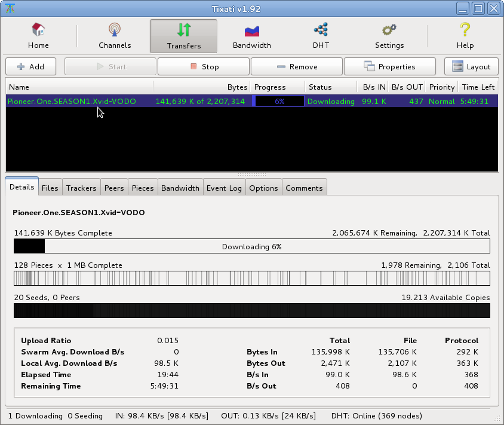Sort transfers by B/s IN column

373,87
